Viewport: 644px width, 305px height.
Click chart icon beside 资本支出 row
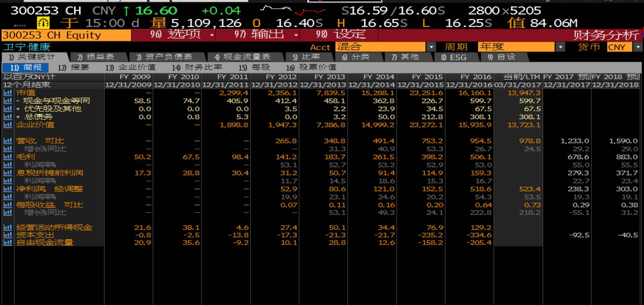[8, 235]
